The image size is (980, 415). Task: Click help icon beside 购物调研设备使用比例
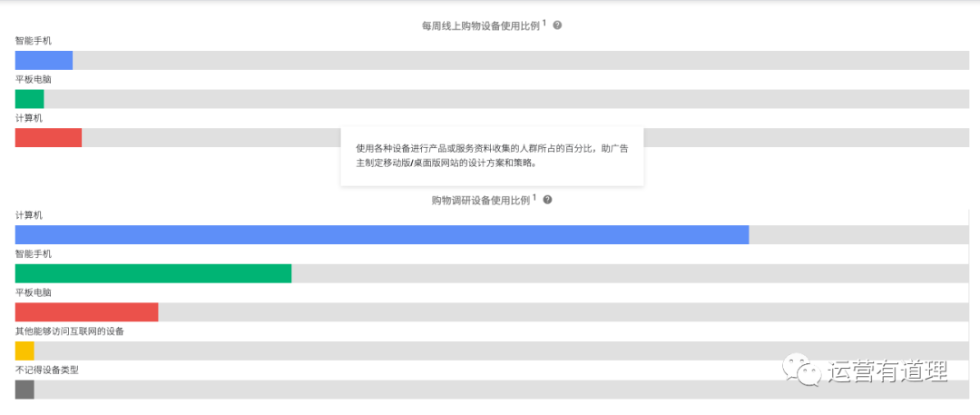click(547, 200)
